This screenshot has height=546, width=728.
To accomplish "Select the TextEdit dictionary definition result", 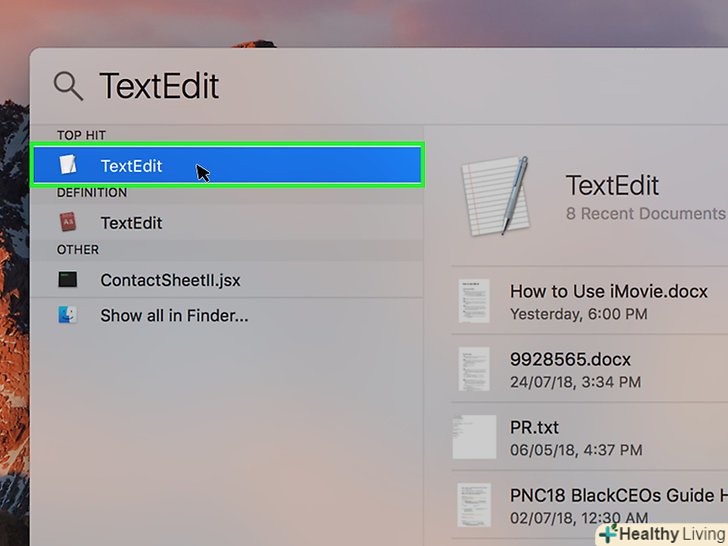I will click(x=227, y=222).
